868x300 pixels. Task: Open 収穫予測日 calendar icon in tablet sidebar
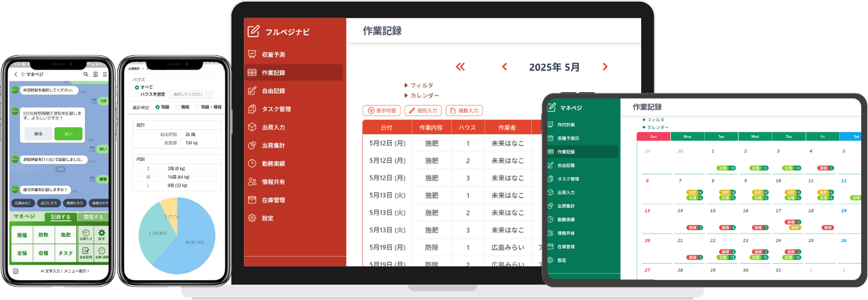(x=550, y=138)
